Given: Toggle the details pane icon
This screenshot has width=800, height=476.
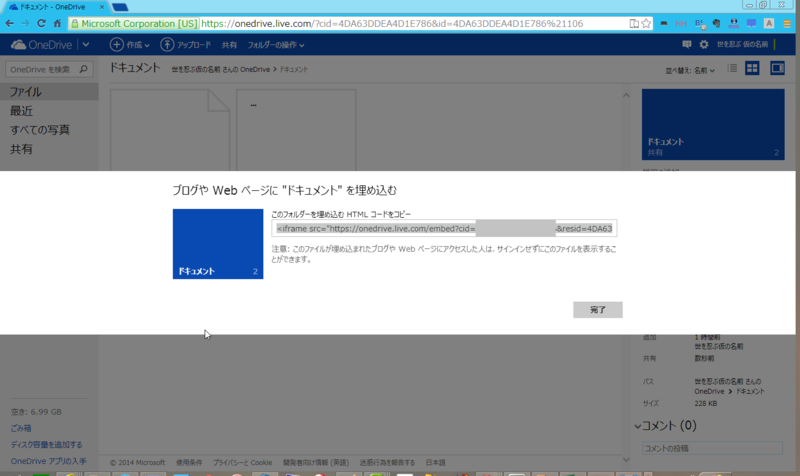Looking at the screenshot, I should click(x=777, y=68).
